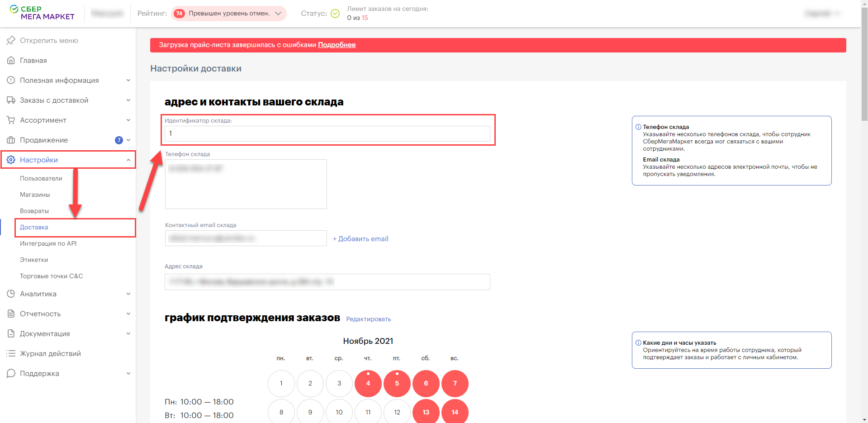The height and width of the screenshot is (423, 868).
Task: Click the home icon next to Главная
Action: (11, 60)
